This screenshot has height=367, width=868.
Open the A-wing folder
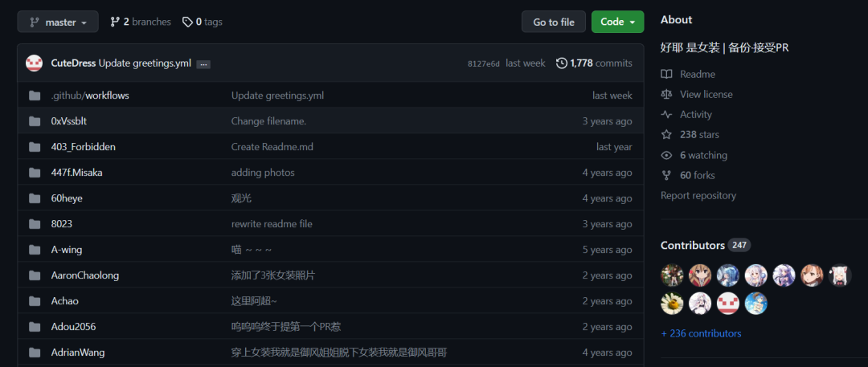(x=67, y=250)
